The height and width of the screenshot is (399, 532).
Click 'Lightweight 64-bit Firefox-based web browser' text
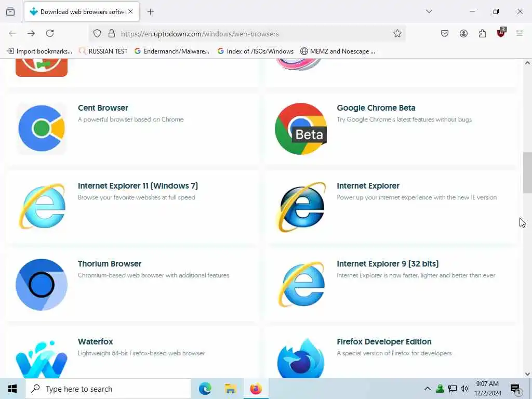click(141, 353)
